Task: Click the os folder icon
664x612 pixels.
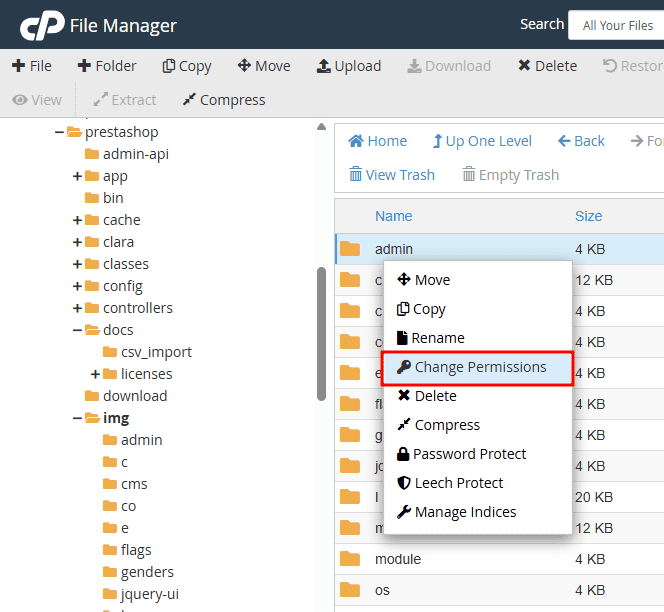Action: [350, 590]
